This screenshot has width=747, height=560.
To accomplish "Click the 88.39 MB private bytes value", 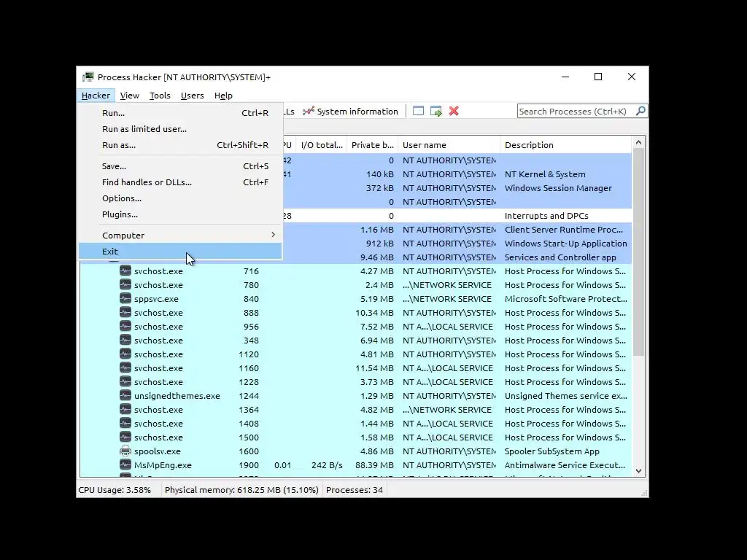I will click(x=374, y=464).
